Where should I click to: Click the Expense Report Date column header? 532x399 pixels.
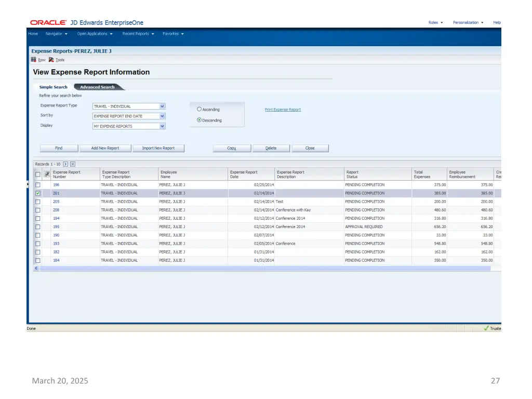(251, 175)
